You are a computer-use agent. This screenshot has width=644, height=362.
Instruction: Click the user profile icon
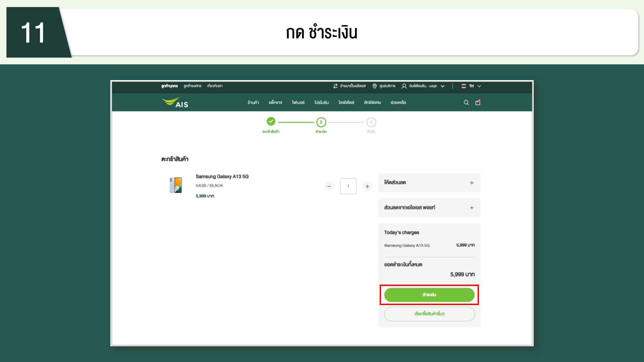click(404, 86)
